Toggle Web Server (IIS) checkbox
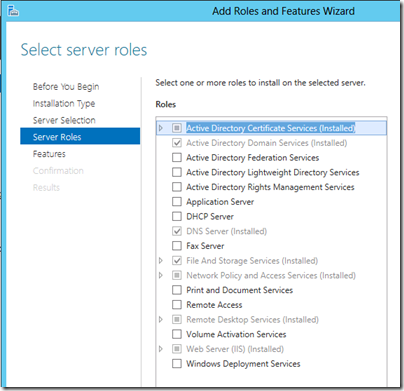Image resolution: width=404 pixels, height=391 pixels. click(x=177, y=349)
